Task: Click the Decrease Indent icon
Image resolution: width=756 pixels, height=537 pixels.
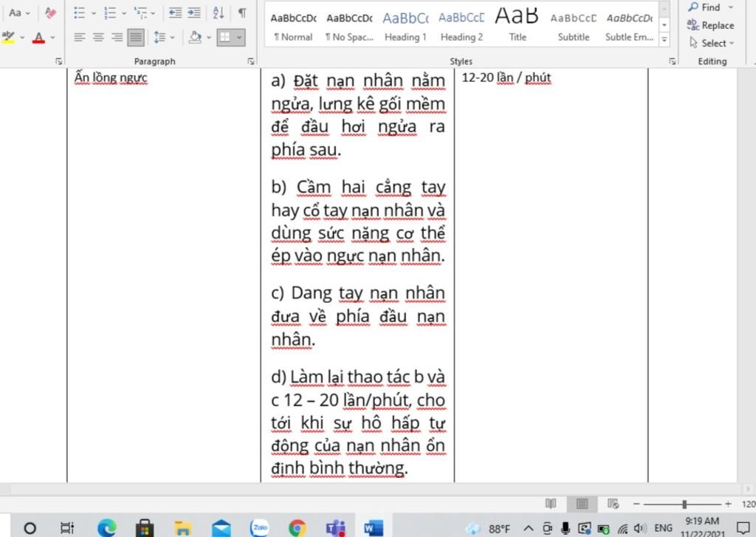Action: tap(175, 13)
